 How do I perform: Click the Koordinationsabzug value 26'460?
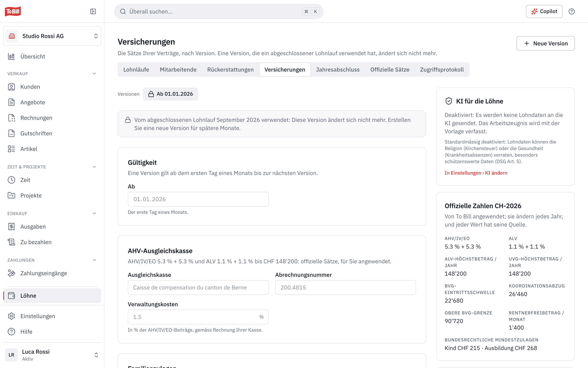tap(518, 294)
